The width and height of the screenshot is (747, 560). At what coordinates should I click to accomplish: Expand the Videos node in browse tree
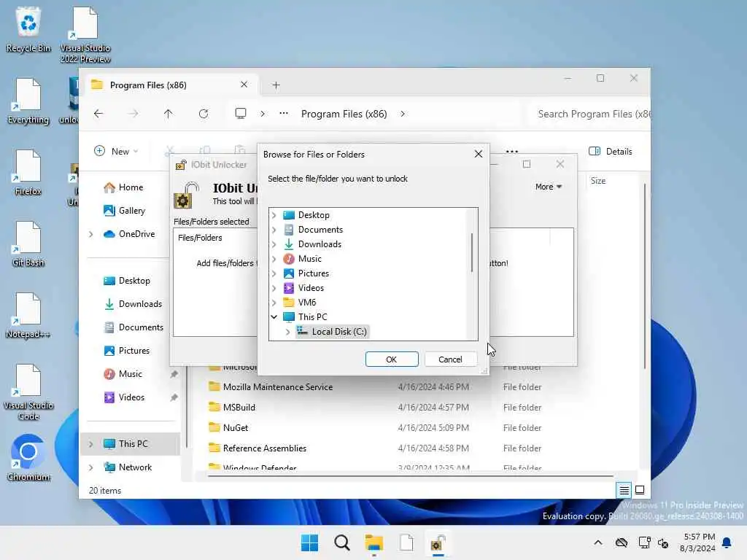274,288
